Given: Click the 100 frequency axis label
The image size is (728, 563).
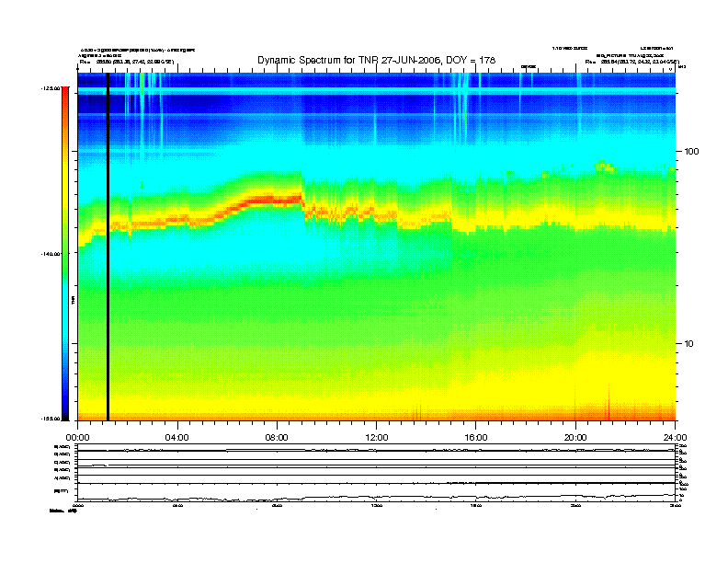Looking at the screenshot, I should tap(691, 152).
